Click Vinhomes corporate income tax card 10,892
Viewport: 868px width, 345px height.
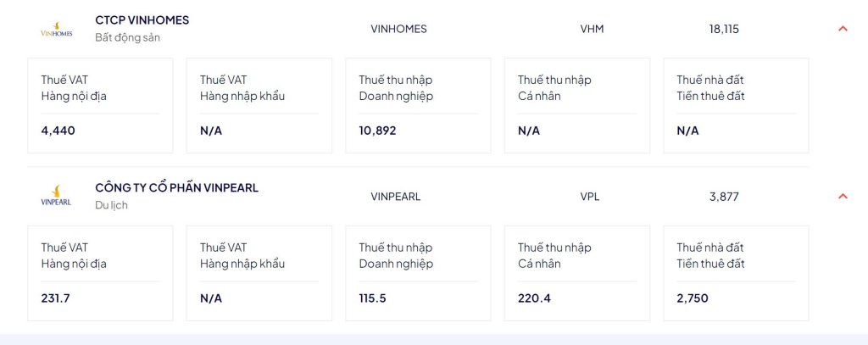coord(418,105)
